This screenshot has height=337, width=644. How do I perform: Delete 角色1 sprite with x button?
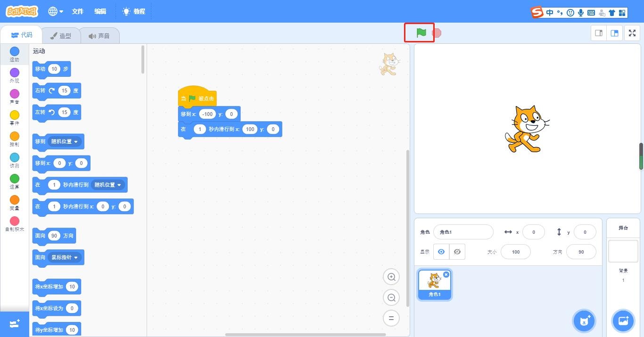(x=446, y=274)
